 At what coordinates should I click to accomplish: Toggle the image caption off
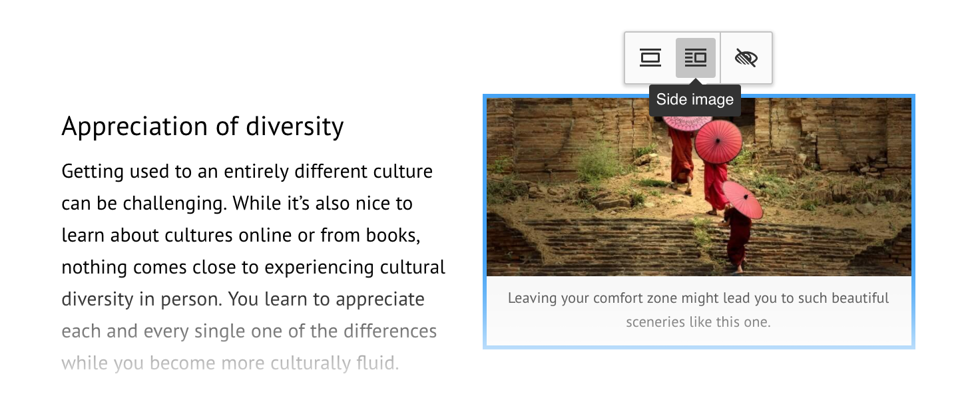click(x=746, y=58)
